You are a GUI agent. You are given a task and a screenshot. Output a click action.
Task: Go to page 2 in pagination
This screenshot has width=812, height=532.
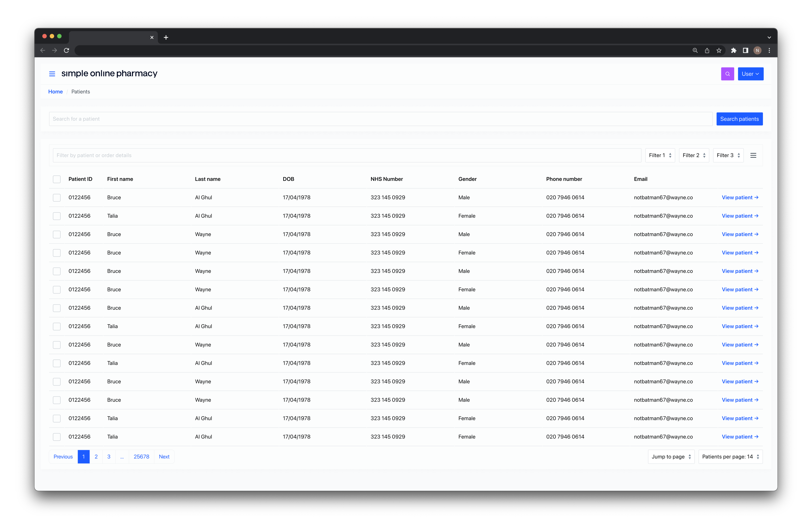pyautogui.click(x=96, y=457)
